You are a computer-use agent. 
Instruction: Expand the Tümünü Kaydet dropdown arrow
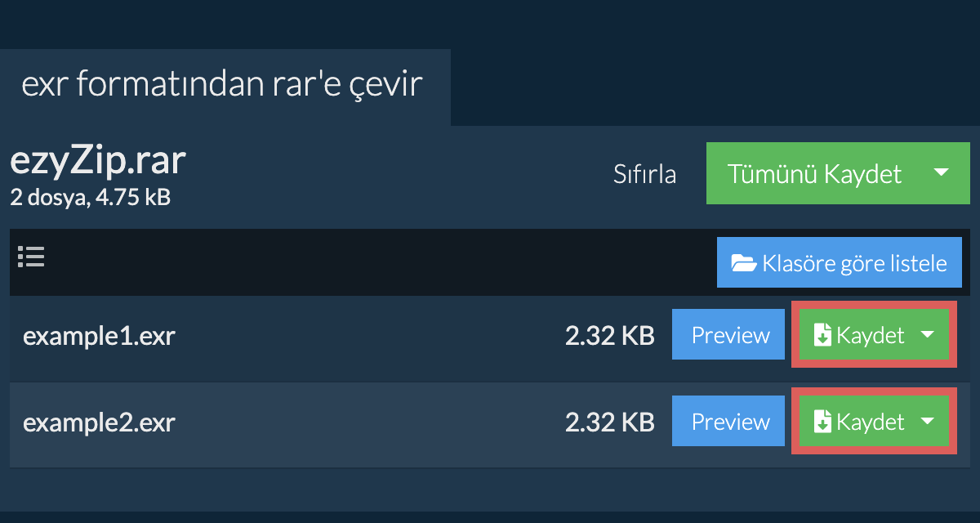pos(941,173)
